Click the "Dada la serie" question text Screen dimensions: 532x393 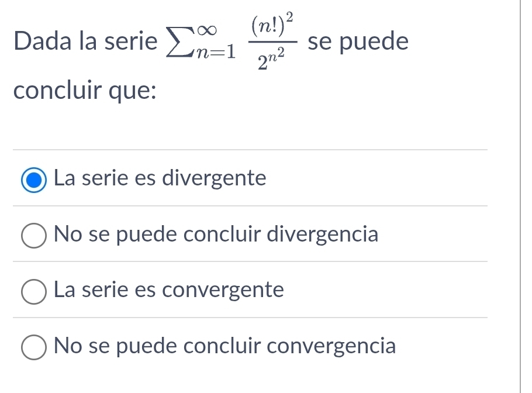coord(85,43)
